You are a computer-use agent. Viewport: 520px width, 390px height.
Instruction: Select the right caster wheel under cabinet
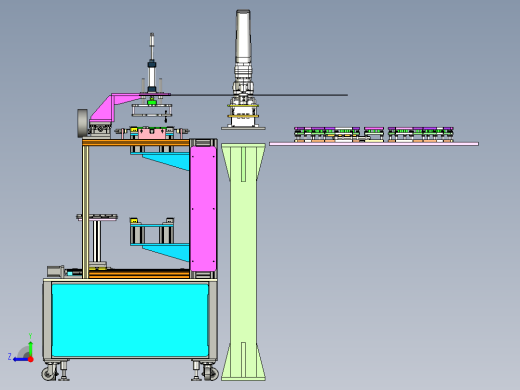tap(211, 373)
